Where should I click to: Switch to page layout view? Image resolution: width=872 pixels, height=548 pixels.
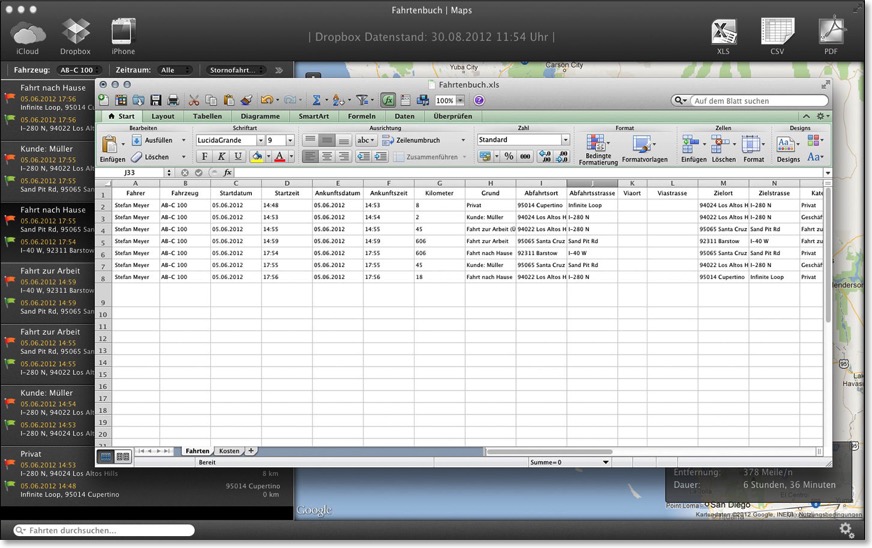pos(123,457)
